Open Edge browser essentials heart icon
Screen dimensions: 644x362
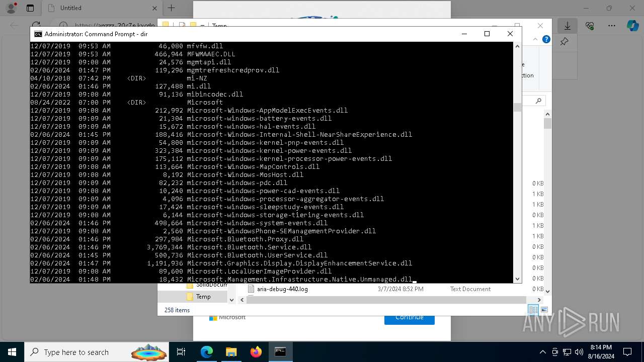click(x=590, y=26)
